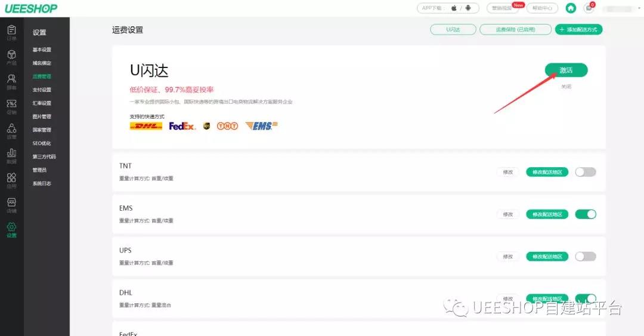Click the DHL carrier logo
The height and width of the screenshot is (336, 644).
pyautogui.click(x=146, y=126)
